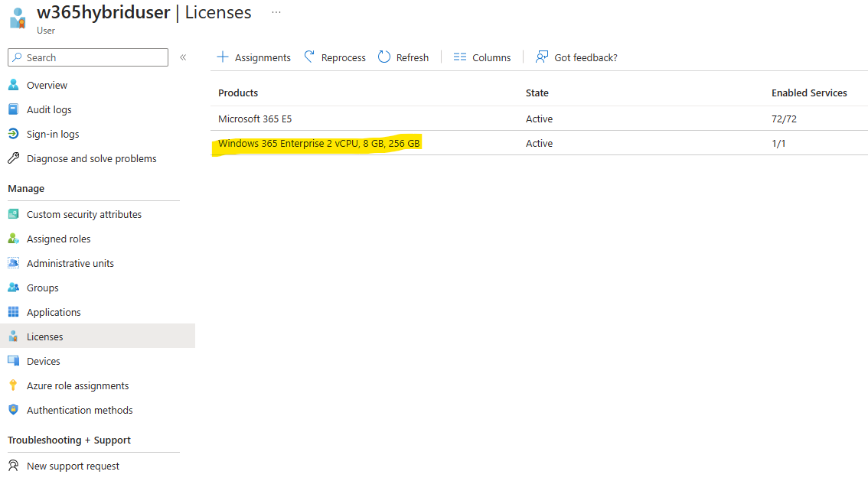
Task: Open Applications section
Action: [x=54, y=312]
